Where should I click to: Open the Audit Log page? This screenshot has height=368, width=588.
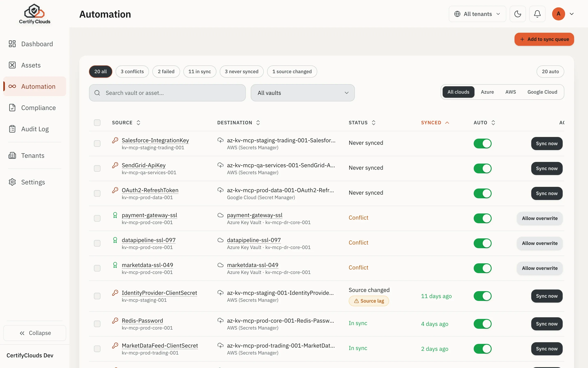tap(35, 129)
